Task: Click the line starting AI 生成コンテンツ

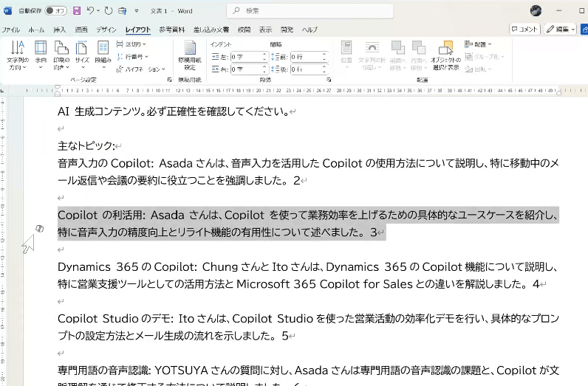Action: point(173,111)
